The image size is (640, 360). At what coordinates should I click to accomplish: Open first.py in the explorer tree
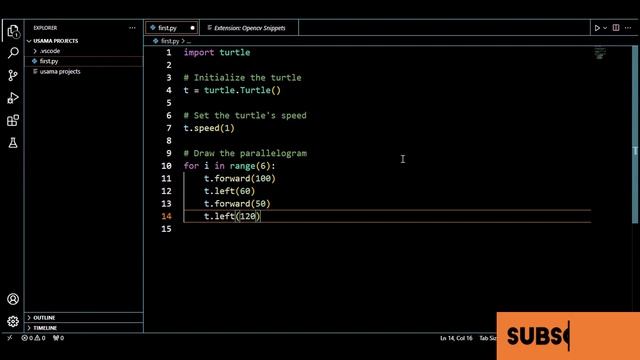click(49, 61)
